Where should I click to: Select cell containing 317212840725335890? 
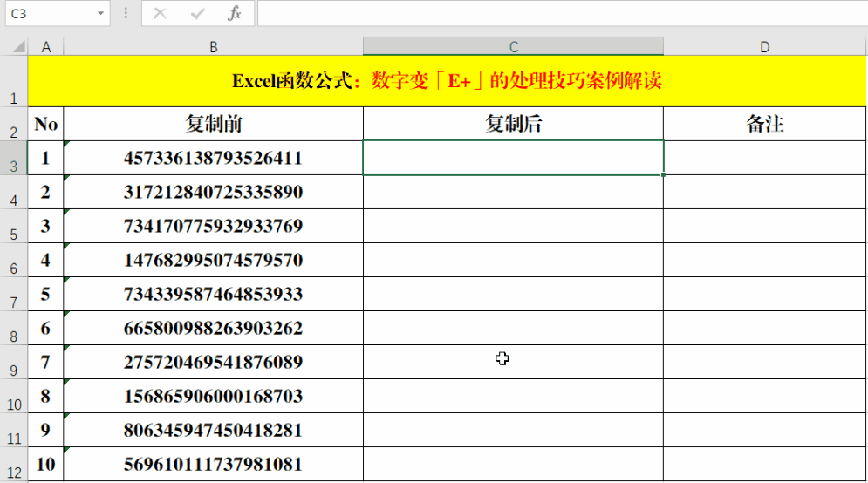(x=214, y=192)
